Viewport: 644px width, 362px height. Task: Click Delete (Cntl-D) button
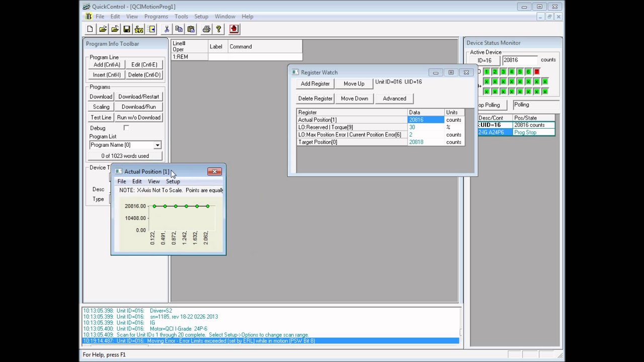(x=144, y=75)
